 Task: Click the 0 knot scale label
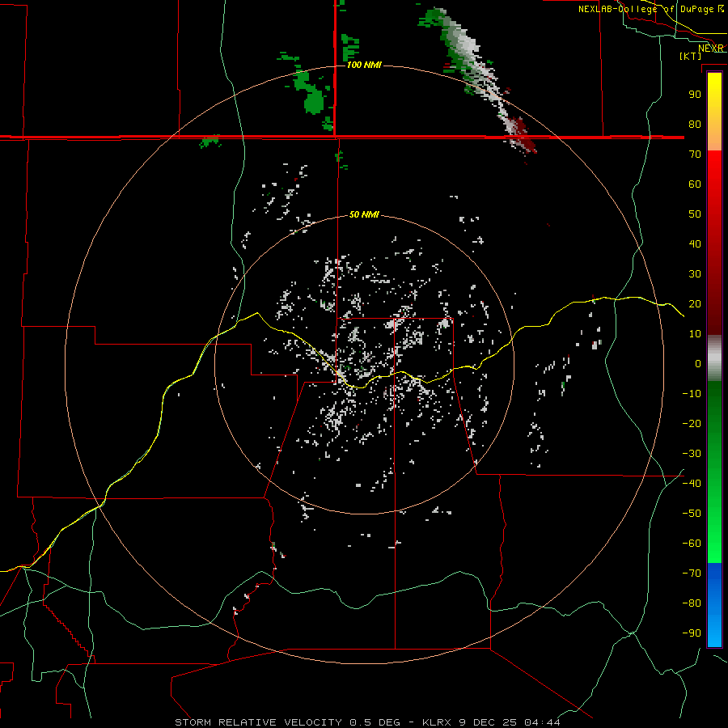coord(698,363)
